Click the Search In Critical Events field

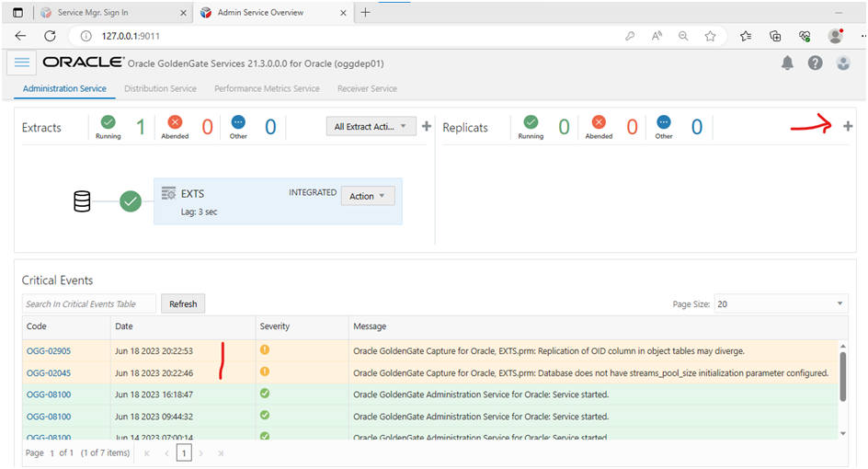coord(88,304)
